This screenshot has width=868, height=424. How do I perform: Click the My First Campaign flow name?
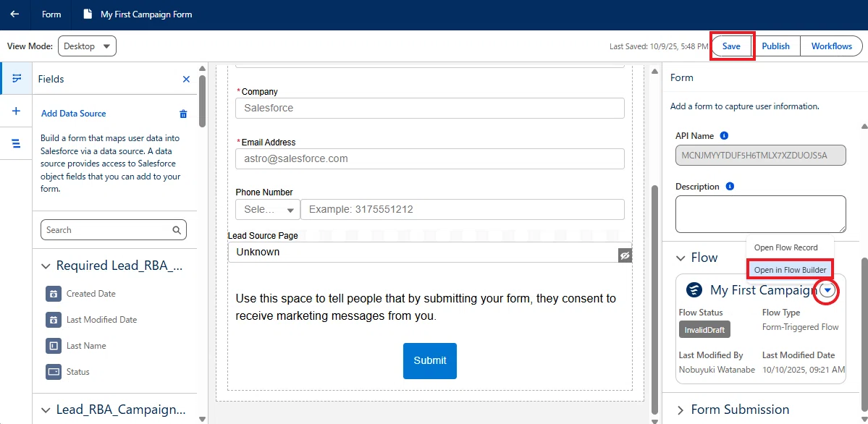pyautogui.click(x=763, y=289)
